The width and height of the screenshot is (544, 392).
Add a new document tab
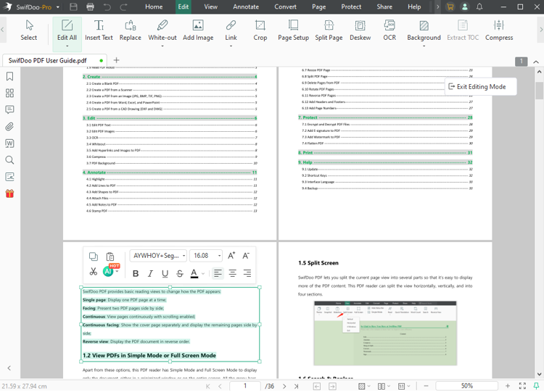[x=116, y=60]
